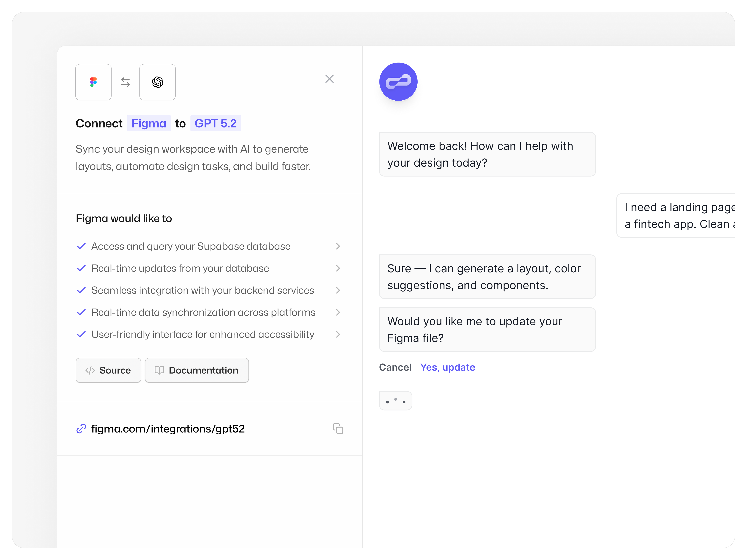This screenshot has width=747, height=560.
Task: Click 'Would you like me to update' message
Action: pyautogui.click(x=487, y=329)
